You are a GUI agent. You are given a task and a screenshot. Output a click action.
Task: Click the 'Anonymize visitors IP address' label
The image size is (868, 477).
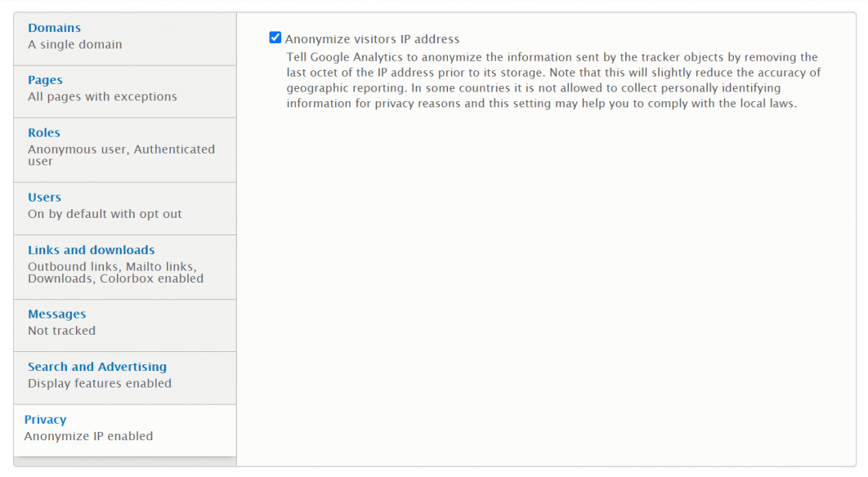pyautogui.click(x=372, y=39)
